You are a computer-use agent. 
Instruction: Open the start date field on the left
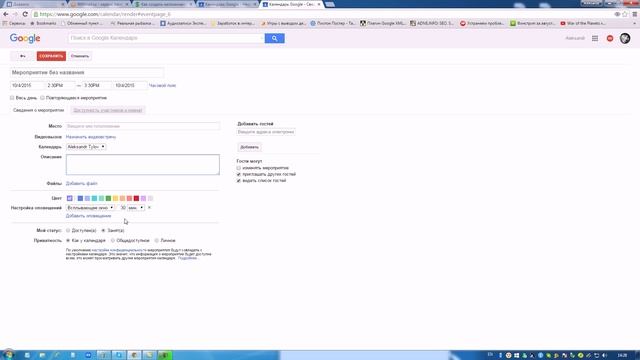(x=27, y=86)
